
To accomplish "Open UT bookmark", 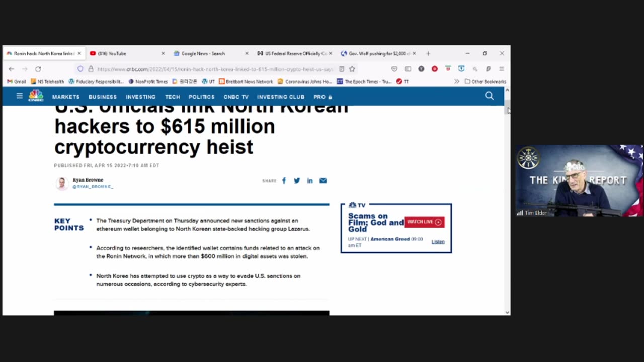I will [x=208, y=81].
